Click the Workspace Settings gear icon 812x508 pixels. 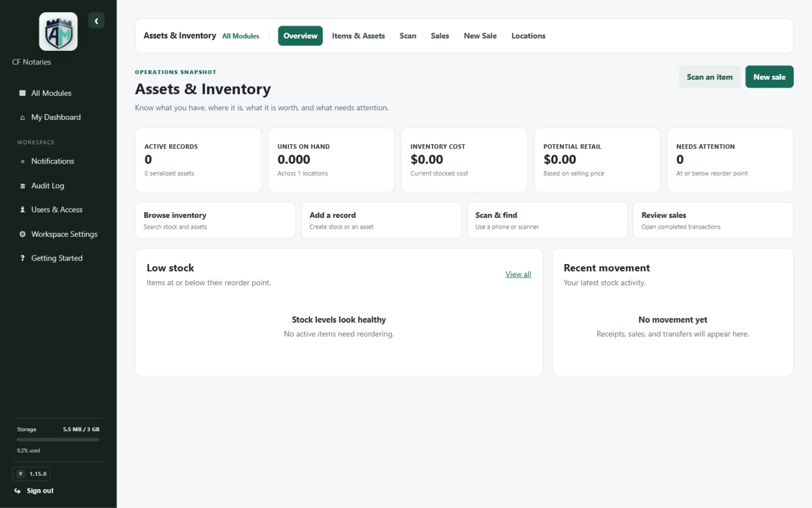[x=22, y=234]
